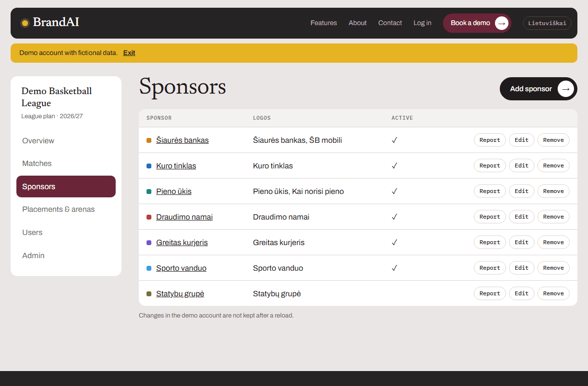Image resolution: width=588 pixels, height=386 pixels.
Task: Click Log in in the header
Action: (x=422, y=23)
